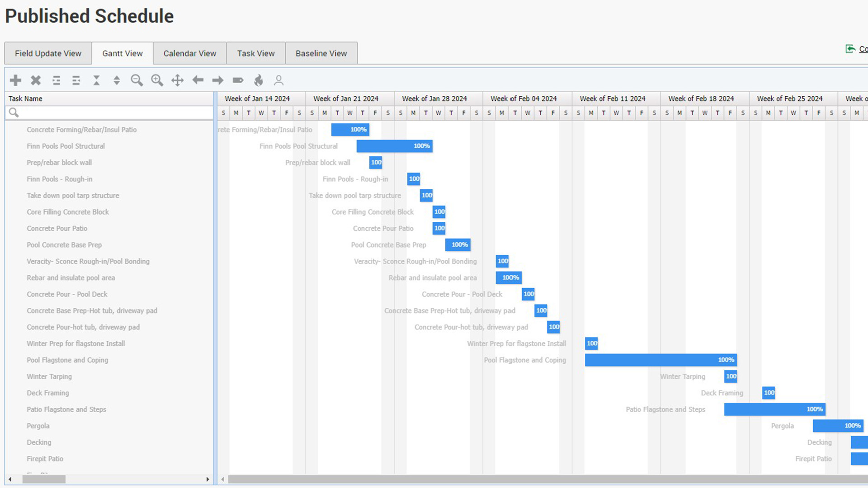868x488 pixels.
Task: Click the tag label icon
Action: (x=238, y=80)
